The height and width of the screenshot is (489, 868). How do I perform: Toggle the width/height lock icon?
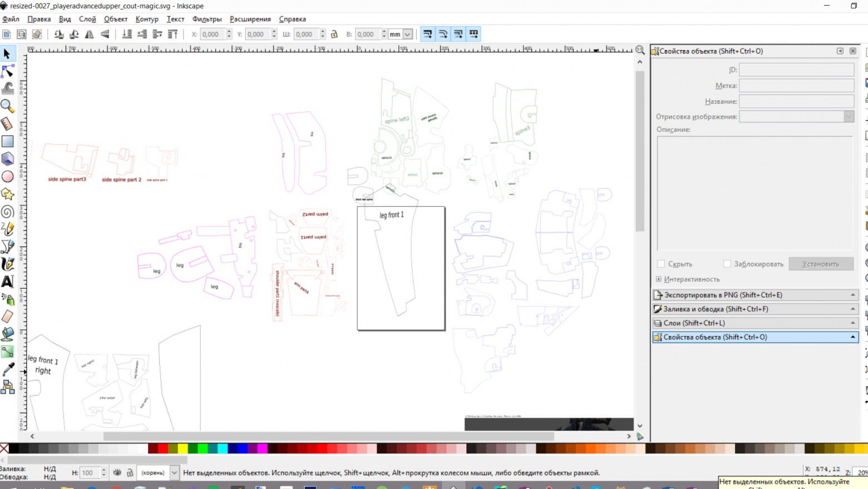tap(334, 34)
